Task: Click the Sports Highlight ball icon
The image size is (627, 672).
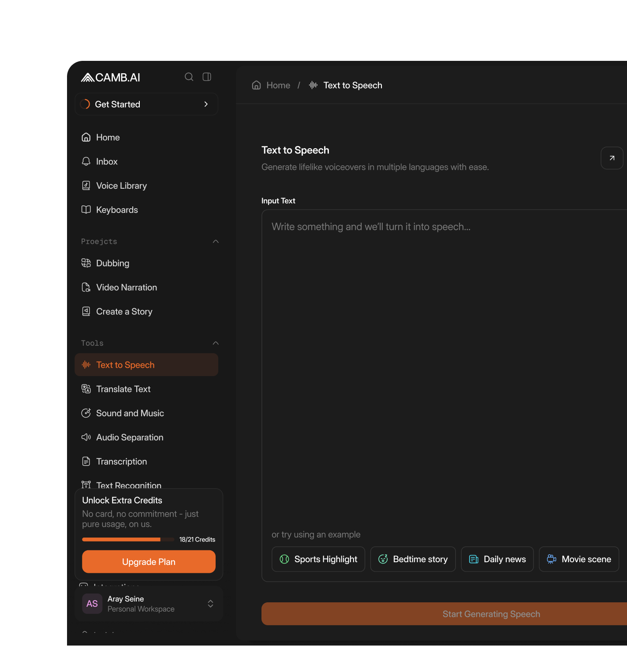Action: tap(284, 559)
